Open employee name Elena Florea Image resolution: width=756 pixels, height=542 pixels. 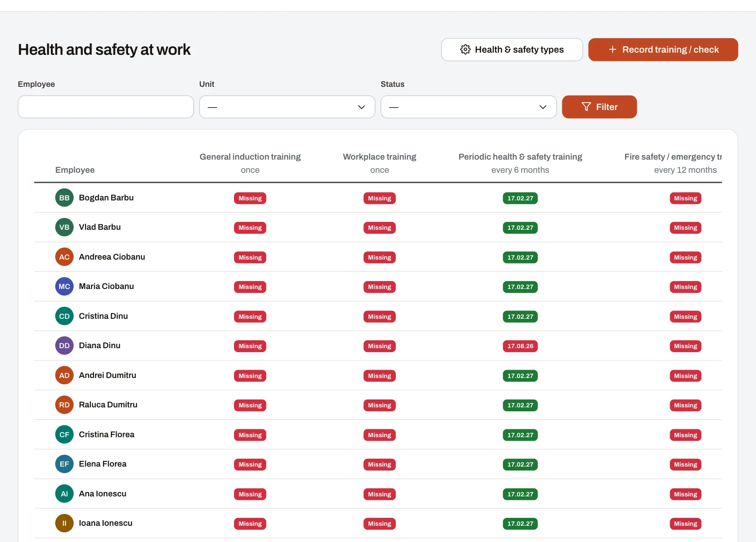point(103,464)
